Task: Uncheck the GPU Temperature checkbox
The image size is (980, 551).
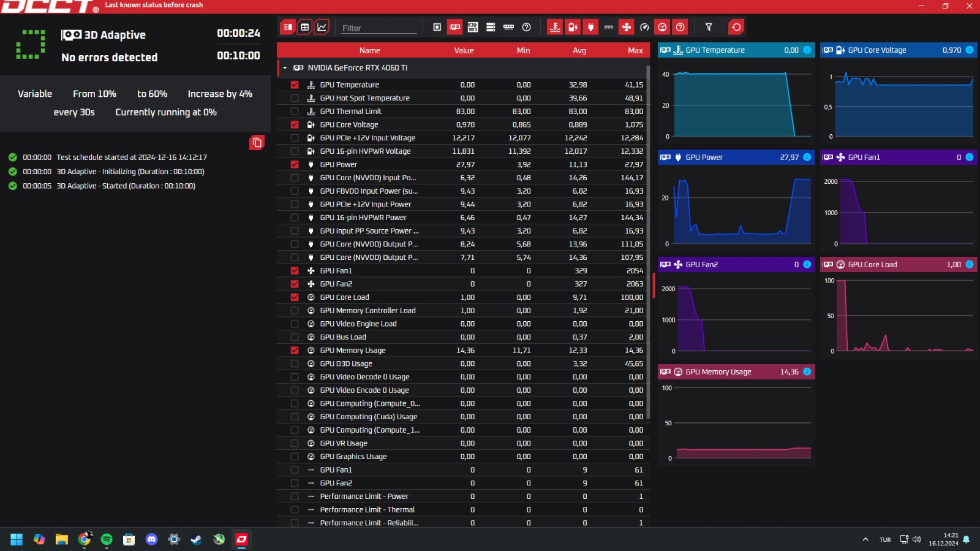Action: 295,85
